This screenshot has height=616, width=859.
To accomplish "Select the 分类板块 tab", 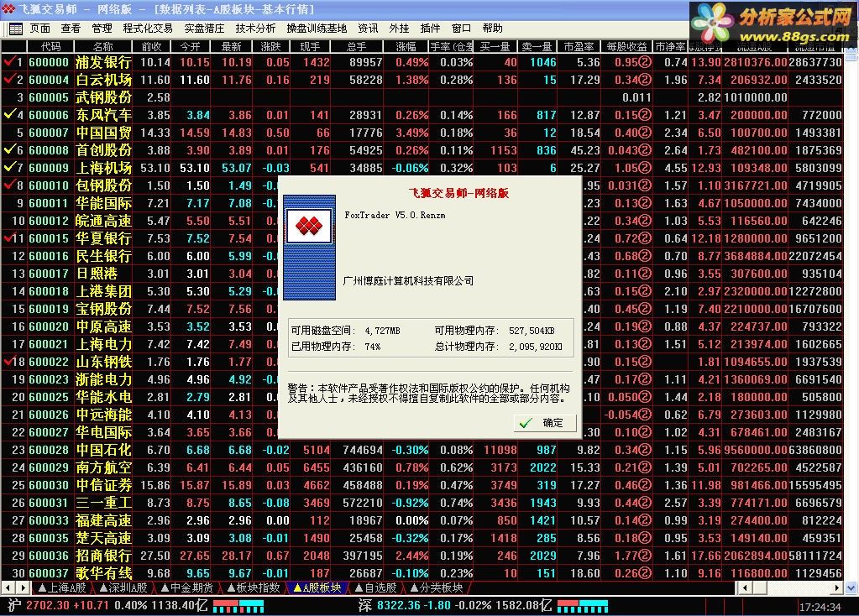I will click(x=437, y=588).
